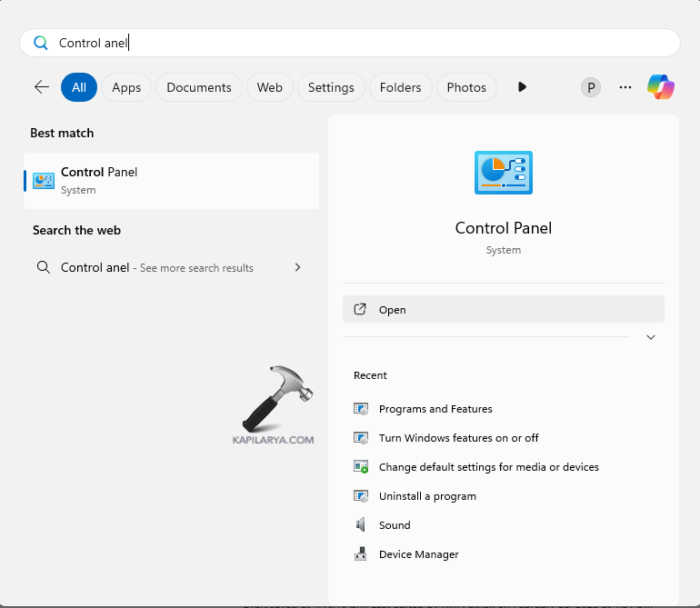Expand more actions with the chevron down
Image resolution: width=700 pixels, height=608 pixels.
[650, 337]
